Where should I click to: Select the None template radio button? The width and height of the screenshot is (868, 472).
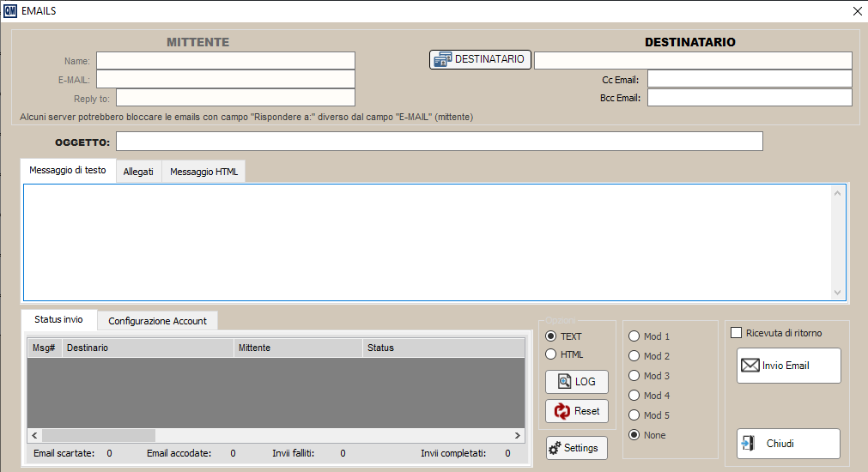pyautogui.click(x=634, y=435)
